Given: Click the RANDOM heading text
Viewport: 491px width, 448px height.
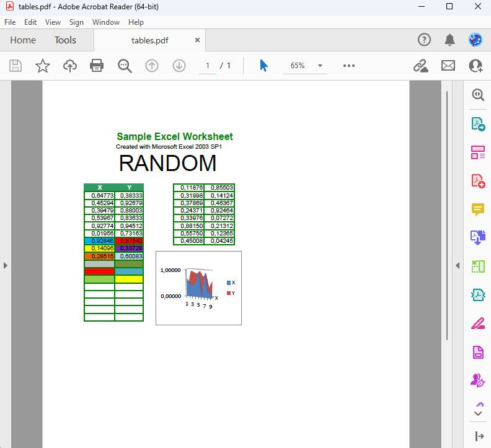Looking at the screenshot, I should coord(167,164).
